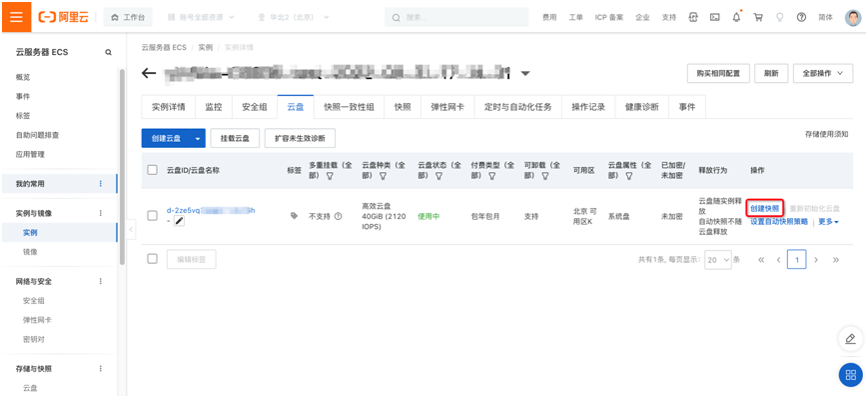Click the 挂载云盘 button
This screenshot has height=398, width=868.
coord(236,139)
